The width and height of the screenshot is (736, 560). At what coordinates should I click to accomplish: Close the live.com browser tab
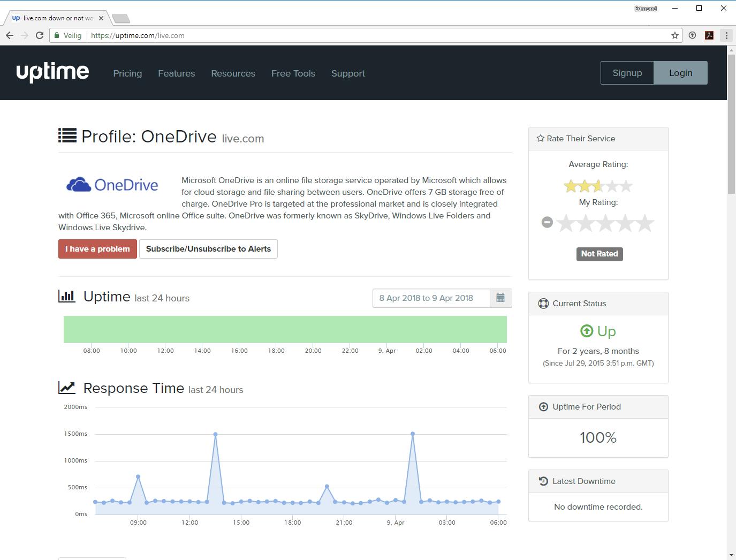point(101,18)
